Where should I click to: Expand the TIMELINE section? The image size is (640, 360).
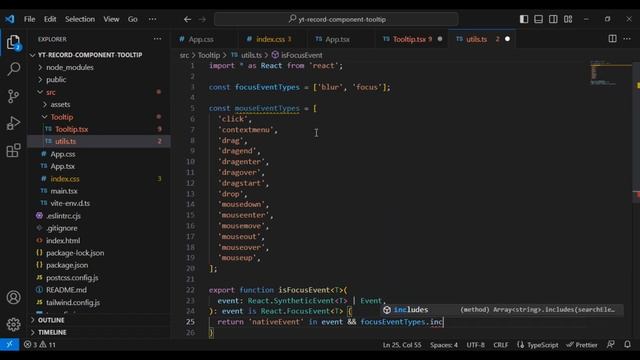[52, 332]
